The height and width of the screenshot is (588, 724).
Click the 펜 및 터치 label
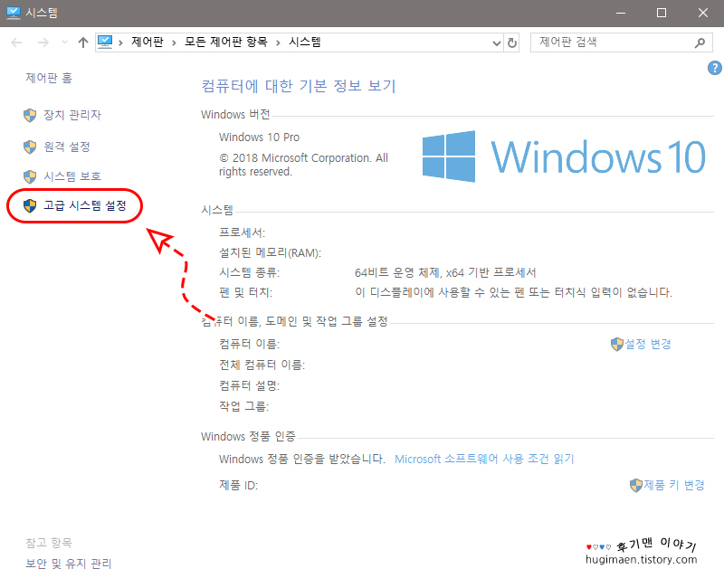[245, 292]
